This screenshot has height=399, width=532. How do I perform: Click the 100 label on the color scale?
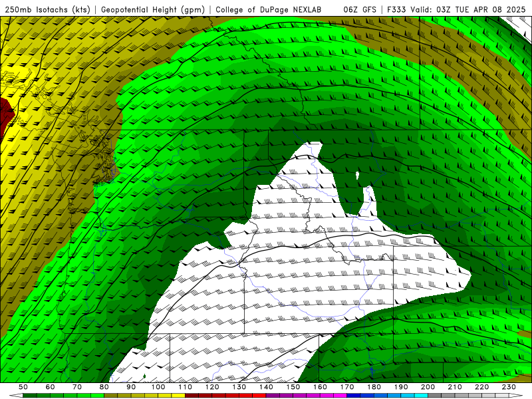pos(158,387)
